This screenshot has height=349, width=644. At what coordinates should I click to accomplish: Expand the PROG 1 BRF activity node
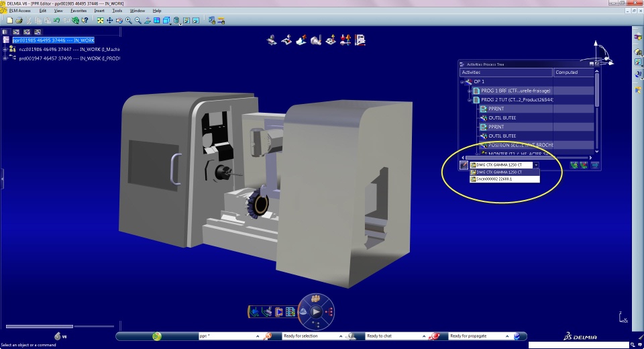[x=470, y=91]
